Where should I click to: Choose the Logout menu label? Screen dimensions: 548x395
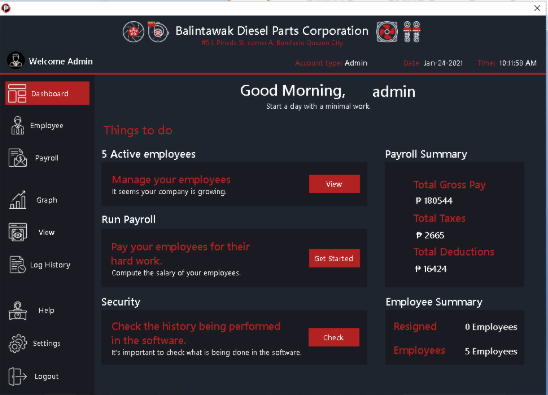[x=46, y=376]
